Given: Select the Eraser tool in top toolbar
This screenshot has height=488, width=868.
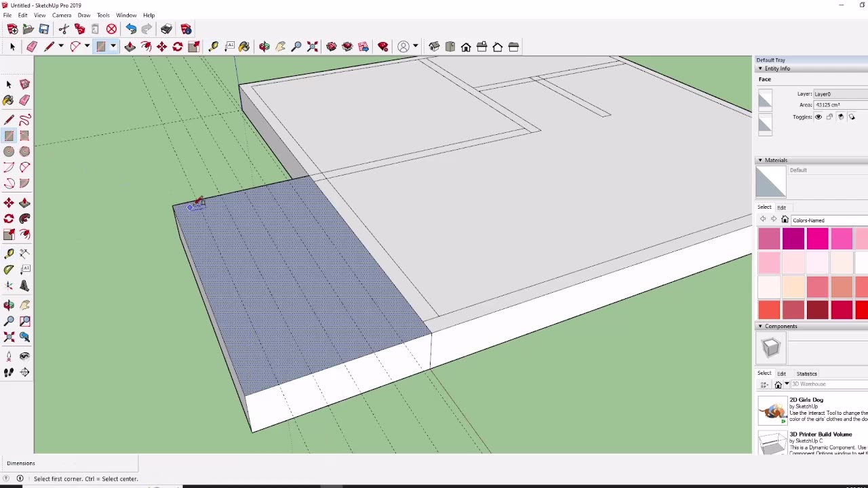Looking at the screenshot, I should coord(32,47).
